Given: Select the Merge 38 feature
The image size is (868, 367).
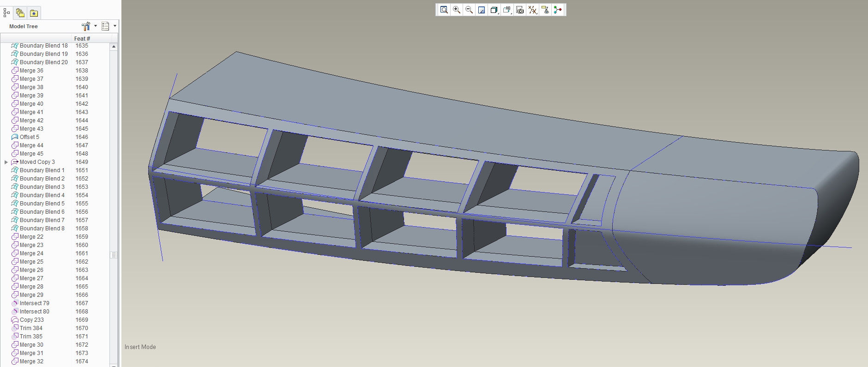Looking at the screenshot, I should 31,87.
